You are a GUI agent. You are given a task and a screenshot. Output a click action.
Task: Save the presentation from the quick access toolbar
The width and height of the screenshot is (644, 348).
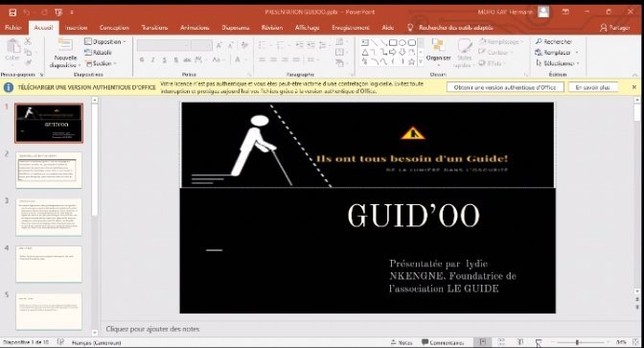click(12, 12)
